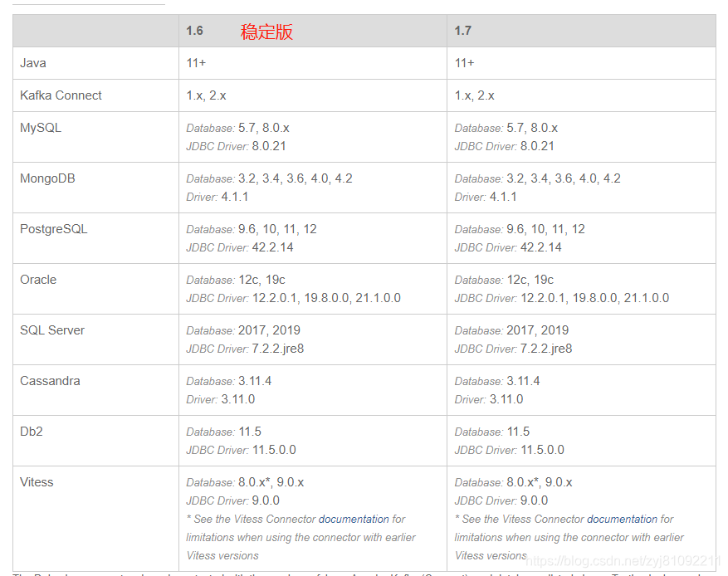Click PostgreSQL JDBC Driver 42.2.14 under 1.6
This screenshot has width=728, height=576.
[x=240, y=247]
